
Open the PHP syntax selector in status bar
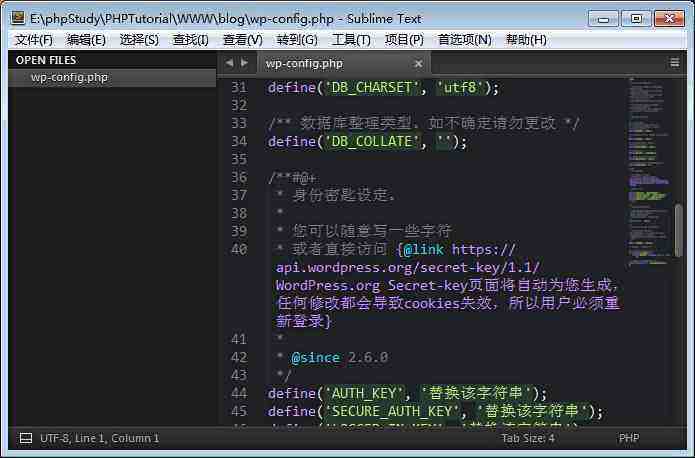point(629,438)
